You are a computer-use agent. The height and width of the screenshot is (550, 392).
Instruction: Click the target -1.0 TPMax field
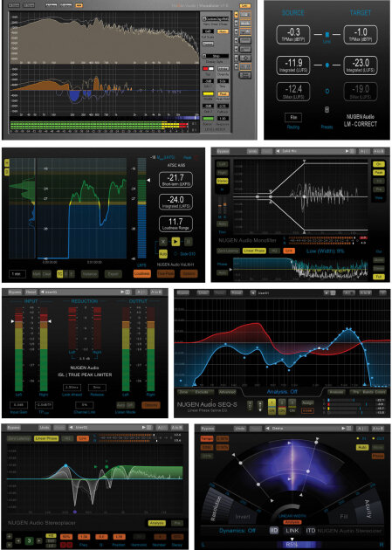(361, 35)
